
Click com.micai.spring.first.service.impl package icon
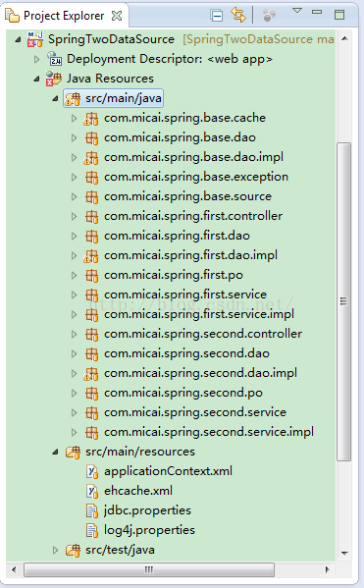(92, 315)
